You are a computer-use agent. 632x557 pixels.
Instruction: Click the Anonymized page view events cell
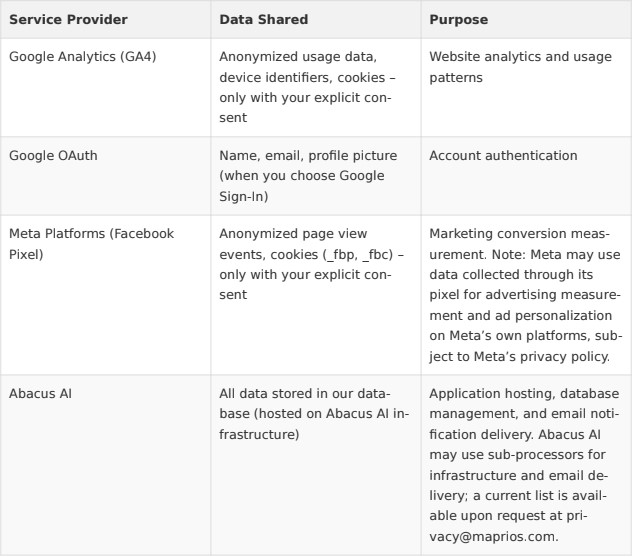[x=316, y=295]
